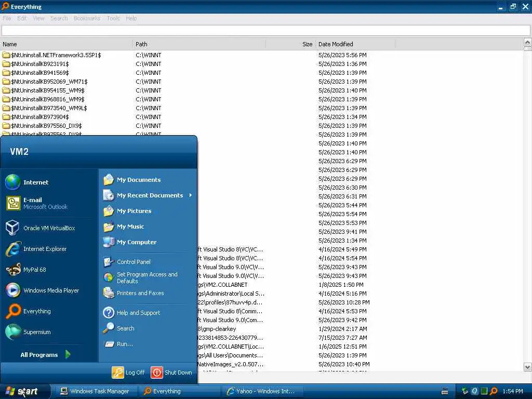The image size is (532, 399).
Task: Click folder icon of $NtUninstallKB968816_WM9$
Action: tap(6, 99)
